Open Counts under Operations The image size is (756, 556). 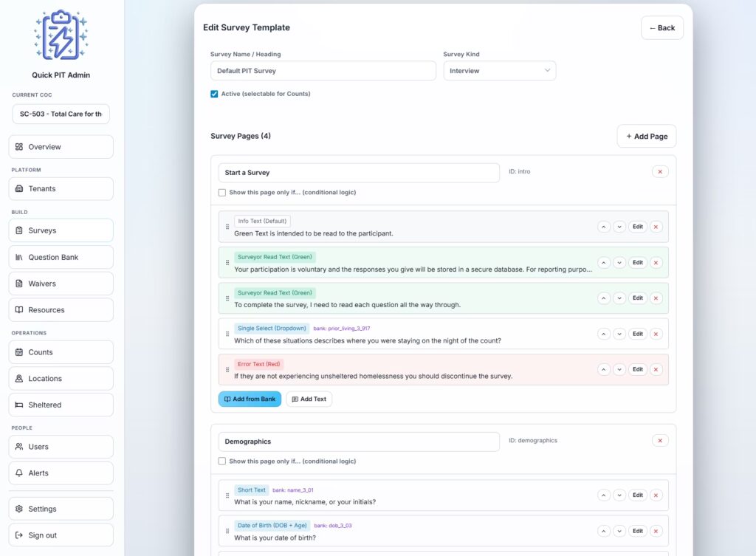point(61,352)
